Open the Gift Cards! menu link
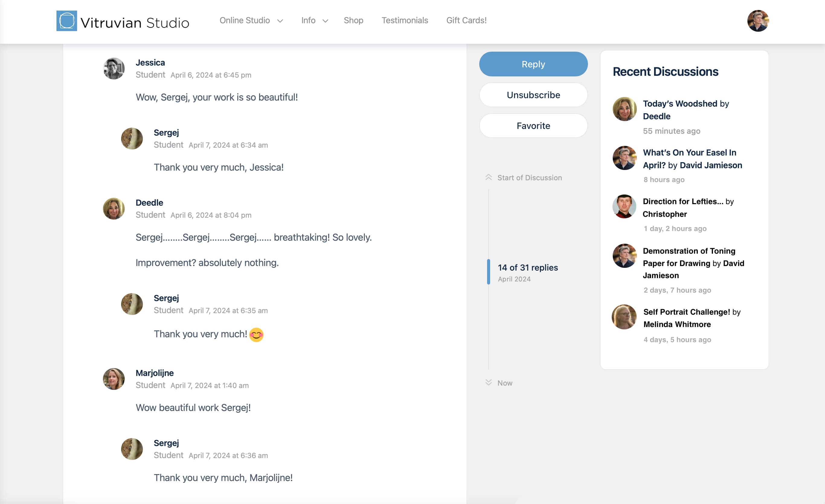This screenshot has height=504, width=825. coord(466,21)
